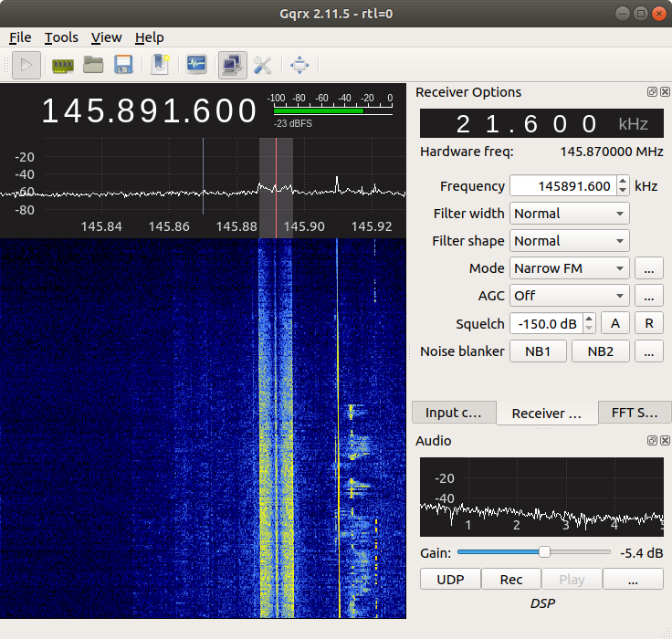This screenshot has height=639, width=672.
Task: Open the Help menu
Action: tap(150, 37)
